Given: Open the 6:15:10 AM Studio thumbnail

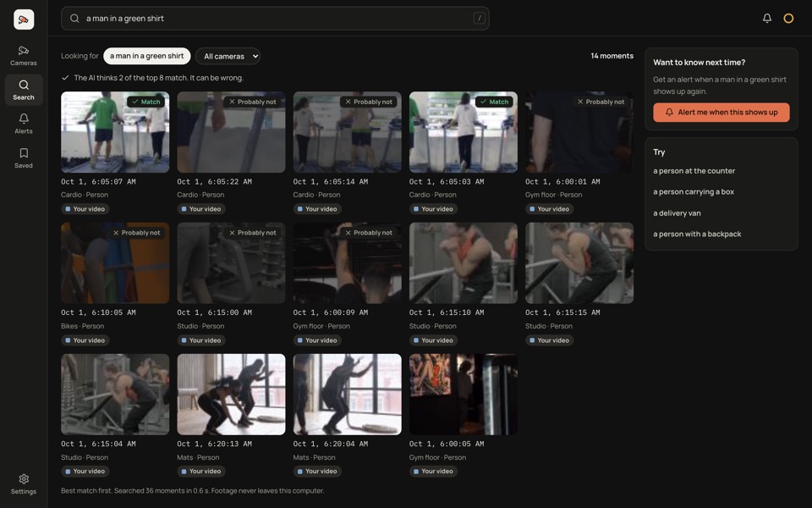Looking at the screenshot, I should [x=463, y=262].
